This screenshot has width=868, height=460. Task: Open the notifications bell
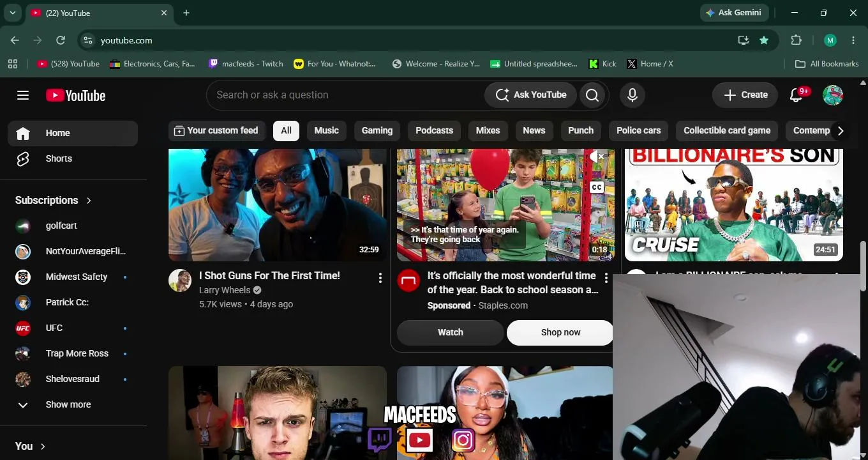(796, 95)
